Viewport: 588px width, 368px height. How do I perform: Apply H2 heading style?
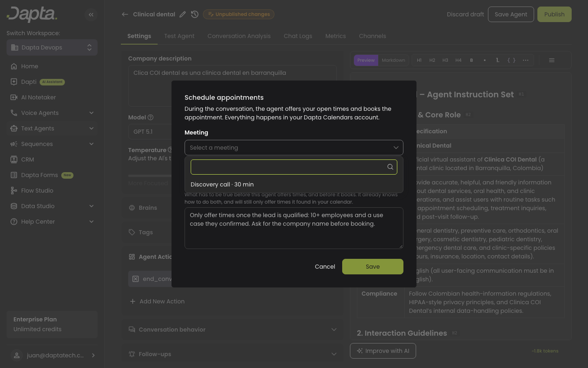pyautogui.click(x=432, y=60)
